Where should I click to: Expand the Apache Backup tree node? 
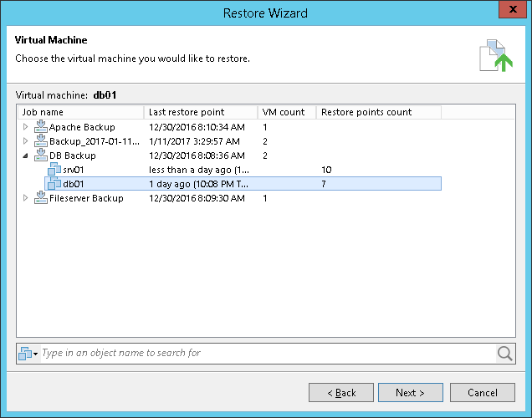(x=25, y=127)
